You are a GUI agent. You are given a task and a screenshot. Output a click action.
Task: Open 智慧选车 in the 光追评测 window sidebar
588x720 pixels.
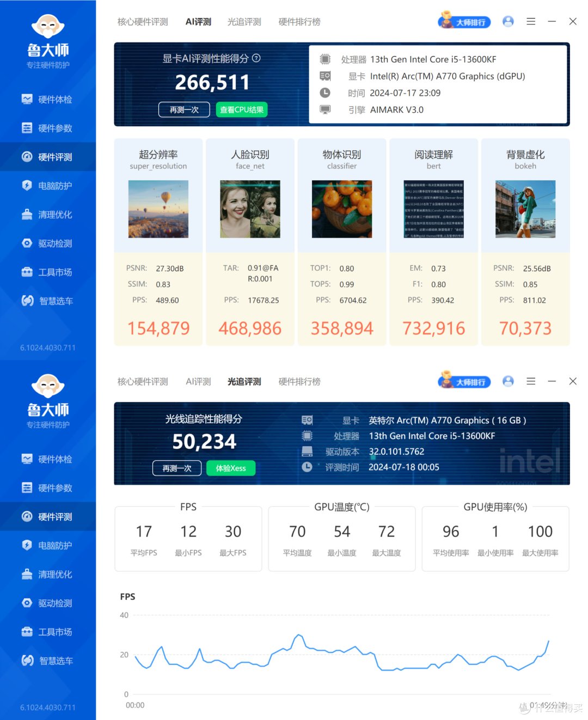[48, 661]
